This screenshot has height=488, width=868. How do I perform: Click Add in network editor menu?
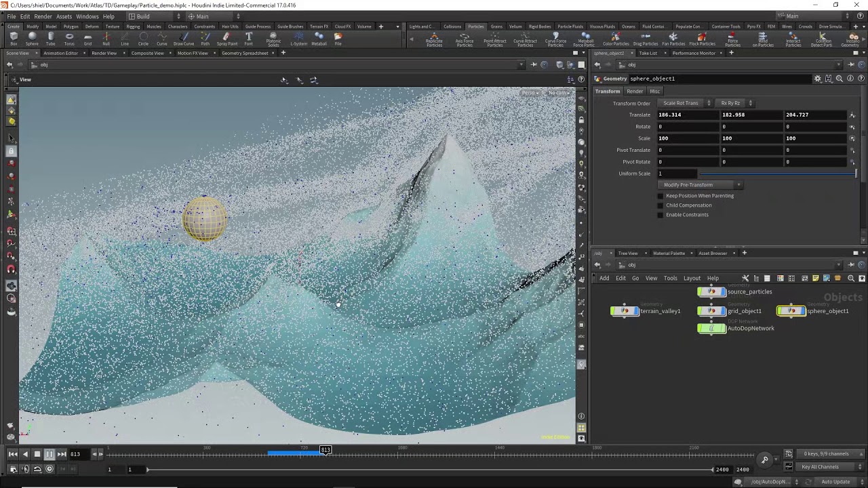point(604,279)
